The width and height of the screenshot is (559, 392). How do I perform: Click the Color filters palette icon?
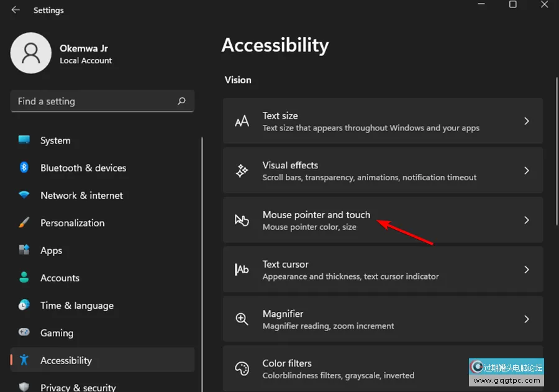pos(242,369)
